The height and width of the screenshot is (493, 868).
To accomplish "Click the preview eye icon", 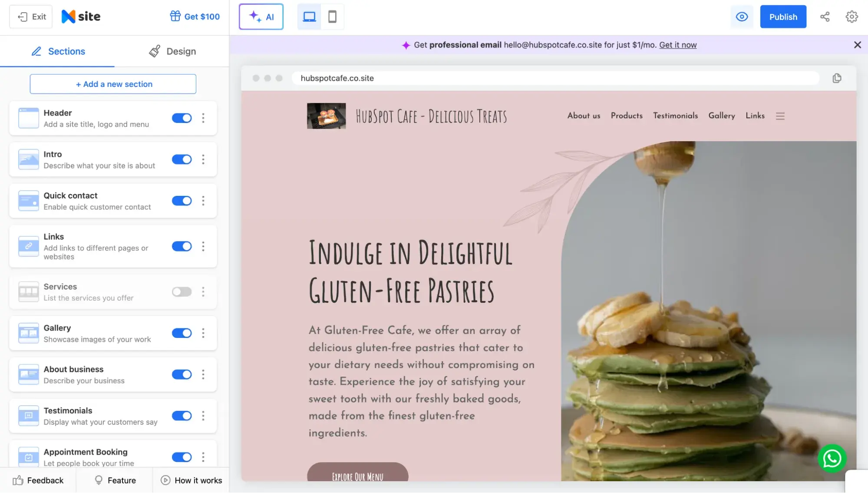I will (742, 17).
